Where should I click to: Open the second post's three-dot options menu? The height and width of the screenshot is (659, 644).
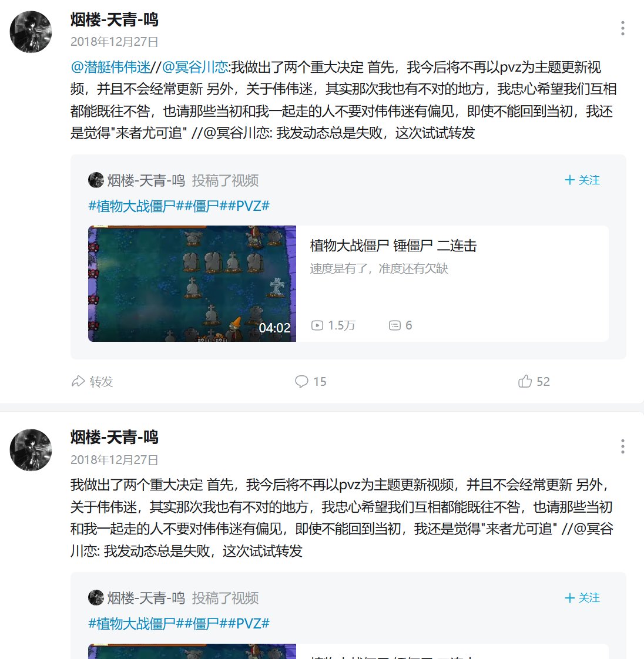coord(623,446)
